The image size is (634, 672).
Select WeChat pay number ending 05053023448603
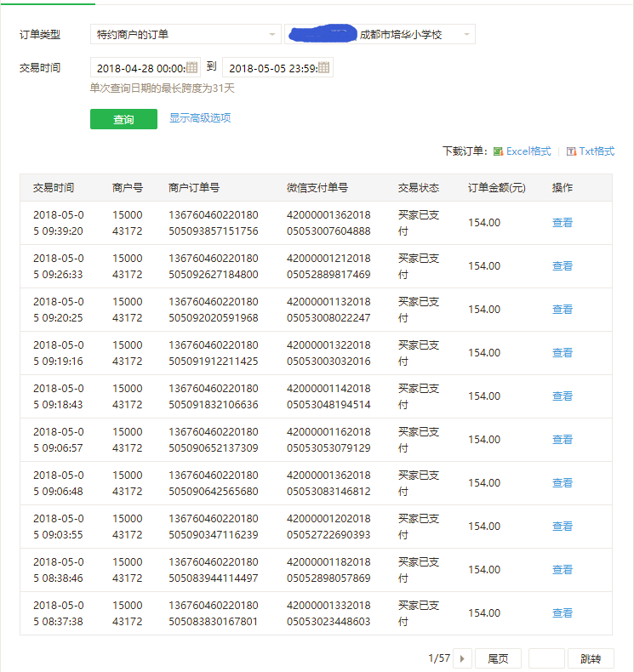pyautogui.click(x=328, y=612)
